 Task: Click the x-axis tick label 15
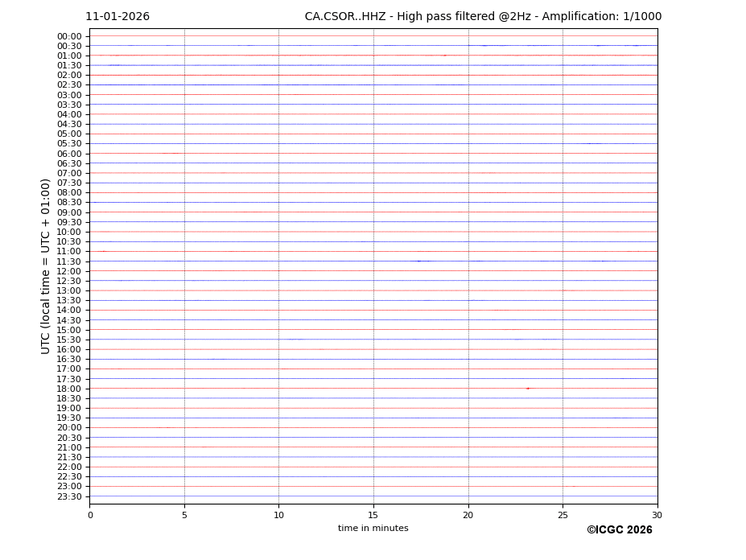point(373,515)
